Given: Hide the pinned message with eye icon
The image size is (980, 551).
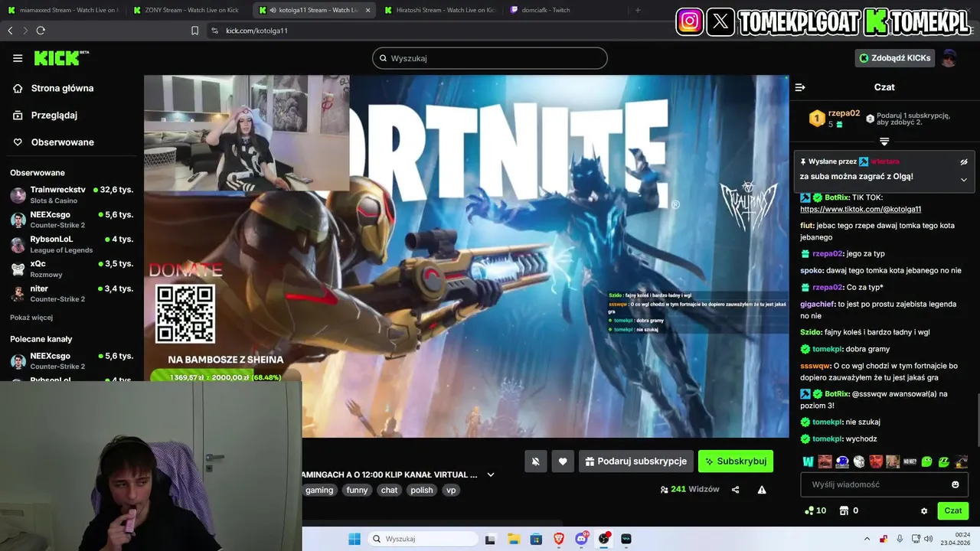Looking at the screenshot, I should point(964,162).
